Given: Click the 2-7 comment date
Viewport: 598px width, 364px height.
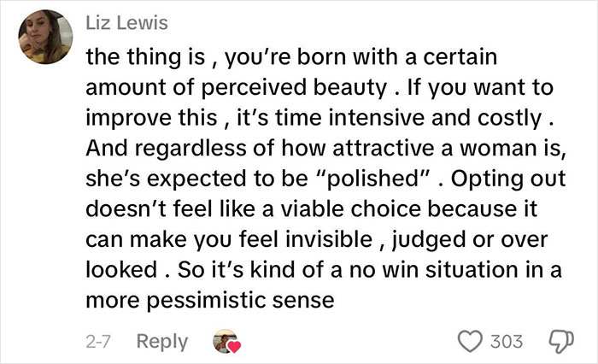Looking at the screenshot, I should click(x=99, y=341).
